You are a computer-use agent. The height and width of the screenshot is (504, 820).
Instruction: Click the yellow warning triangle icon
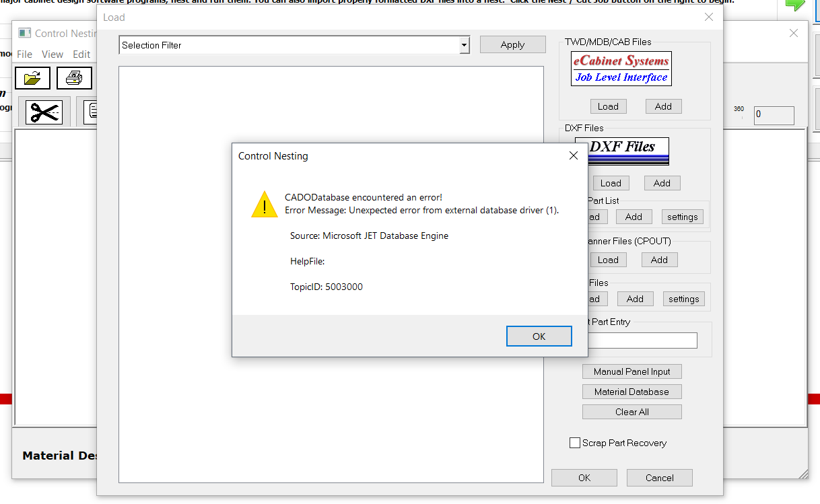[264, 205]
